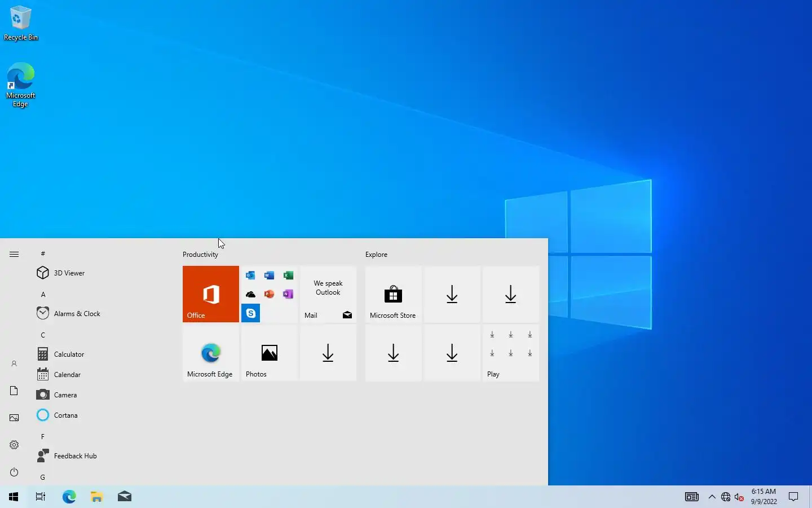Open Task View on the taskbar
This screenshot has height=508, width=812.
pos(41,497)
